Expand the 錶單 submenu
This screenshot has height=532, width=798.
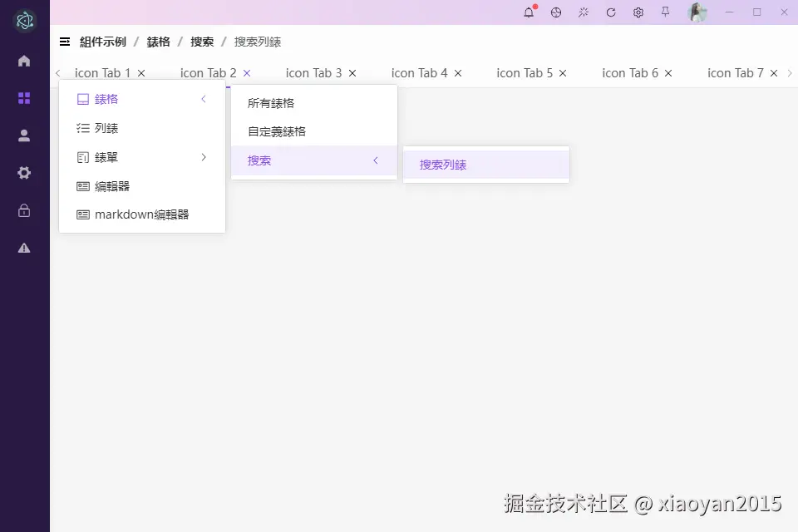pos(204,156)
